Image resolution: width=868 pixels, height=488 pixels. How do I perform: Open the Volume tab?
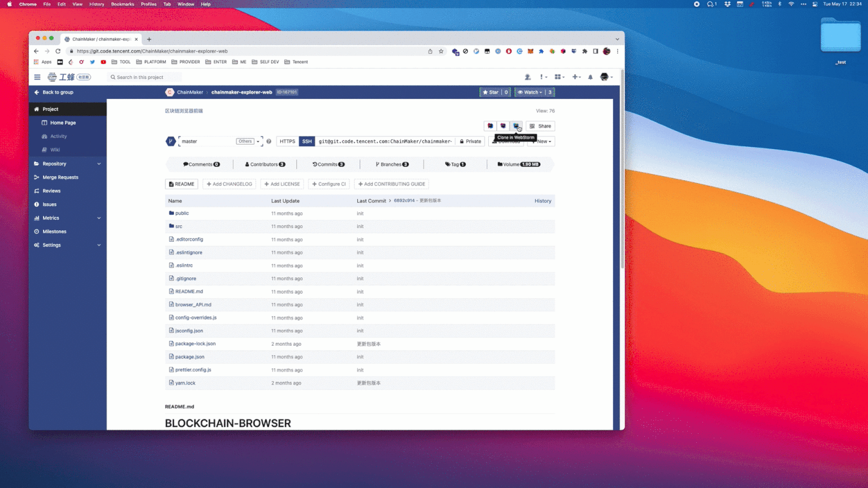[519, 164]
